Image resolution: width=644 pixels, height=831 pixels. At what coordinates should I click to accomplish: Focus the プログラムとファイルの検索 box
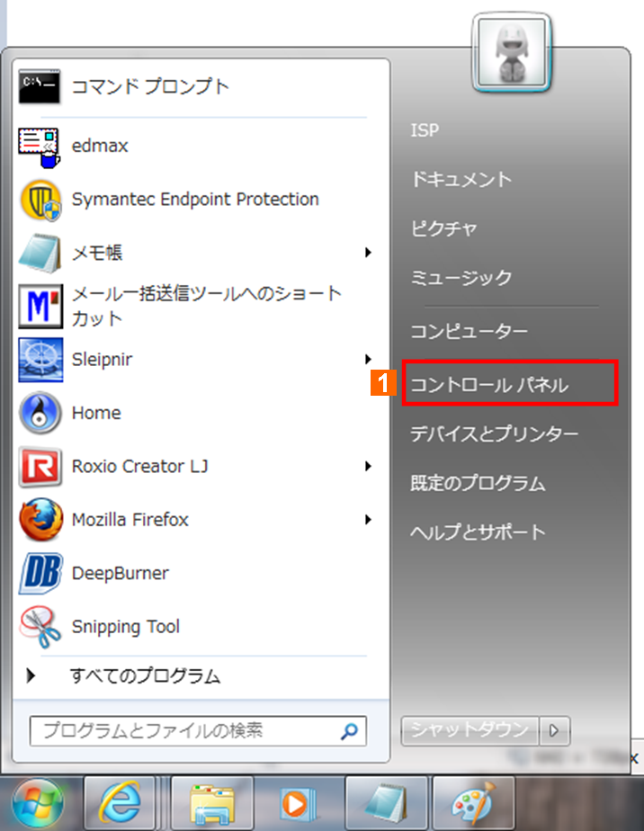coord(198,731)
